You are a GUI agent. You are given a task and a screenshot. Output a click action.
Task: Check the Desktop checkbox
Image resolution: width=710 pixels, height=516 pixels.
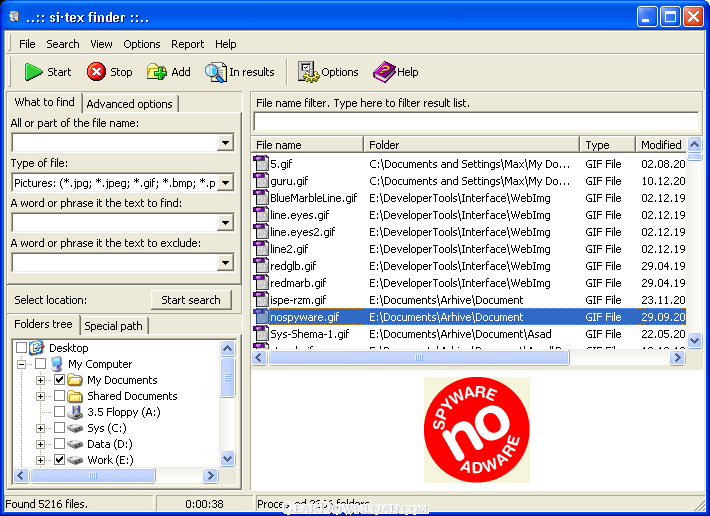(x=21, y=348)
